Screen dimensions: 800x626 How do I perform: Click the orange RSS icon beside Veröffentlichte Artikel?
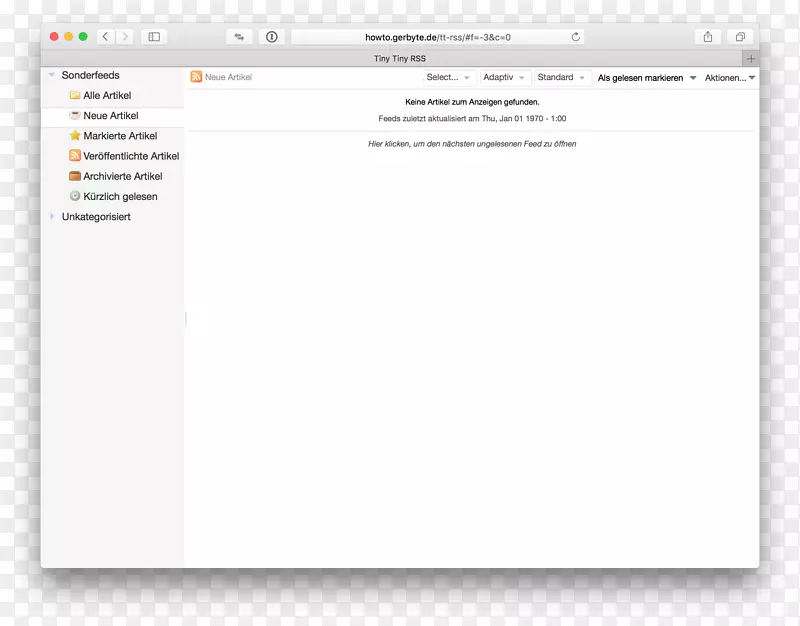point(74,156)
